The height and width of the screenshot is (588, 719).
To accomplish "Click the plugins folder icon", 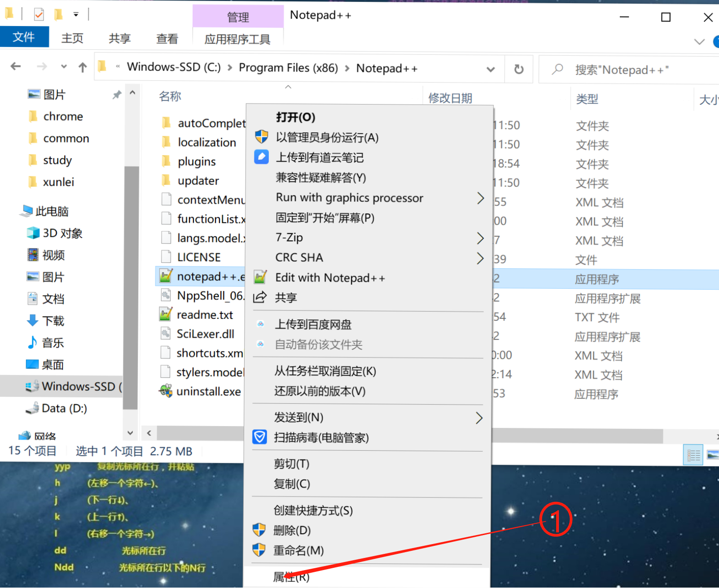I will 166,161.
